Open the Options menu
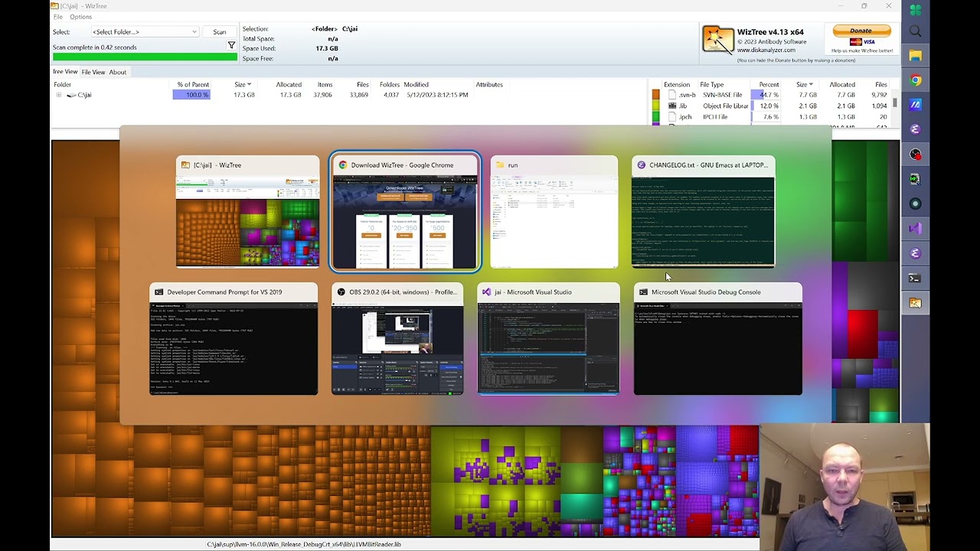This screenshot has width=980, height=551. [x=80, y=17]
